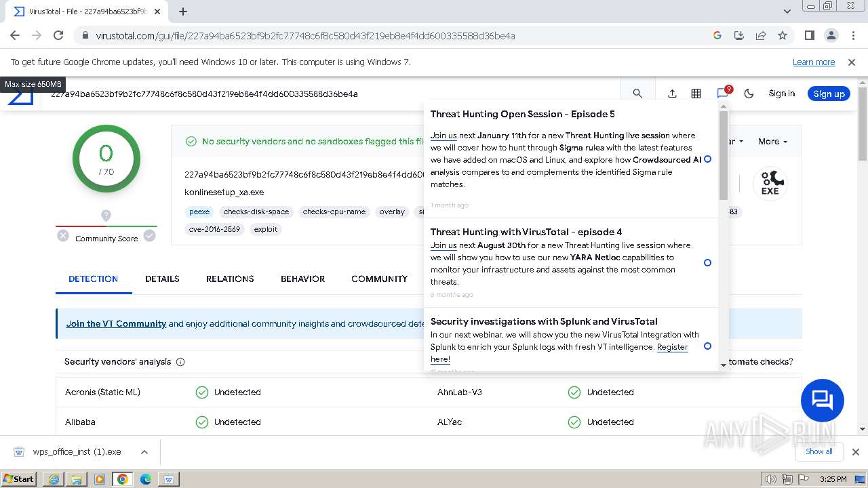Click the Sign up button
The width and height of the screenshot is (868, 488).
tap(829, 94)
